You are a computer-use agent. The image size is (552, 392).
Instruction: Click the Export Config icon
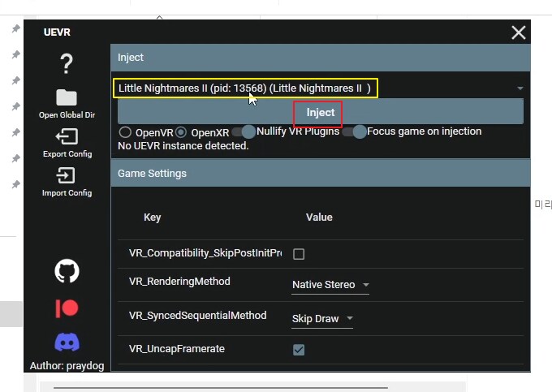point(67,136)
